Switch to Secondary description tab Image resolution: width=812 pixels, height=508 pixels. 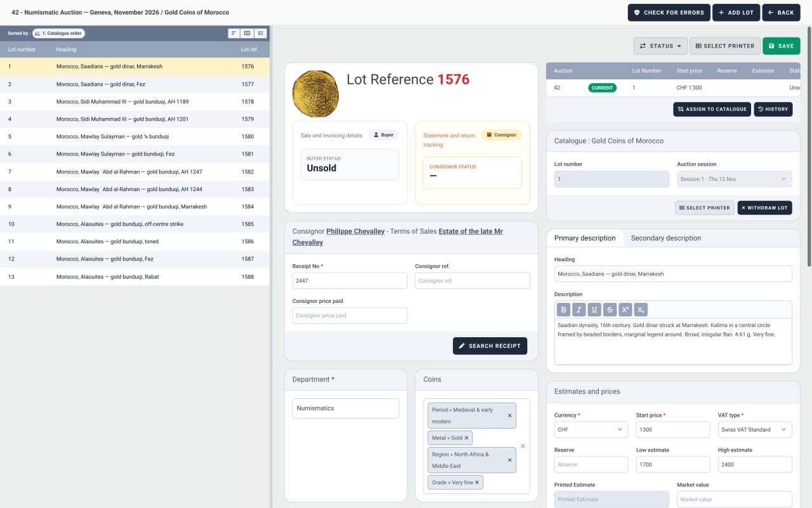click(x=665, y=238)
